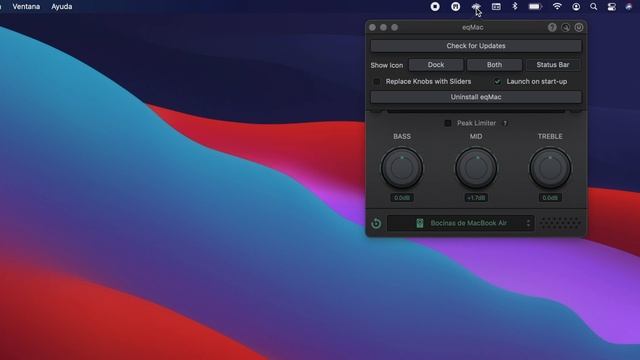This screenshot has height=360, width=640.
Task: Open the eqMac help question-mark icon
Action: pos(552,27)
